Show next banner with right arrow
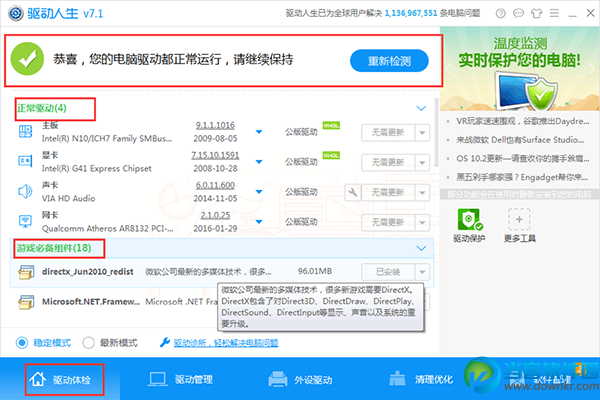 pyautogui.click(x=592, y=69)
